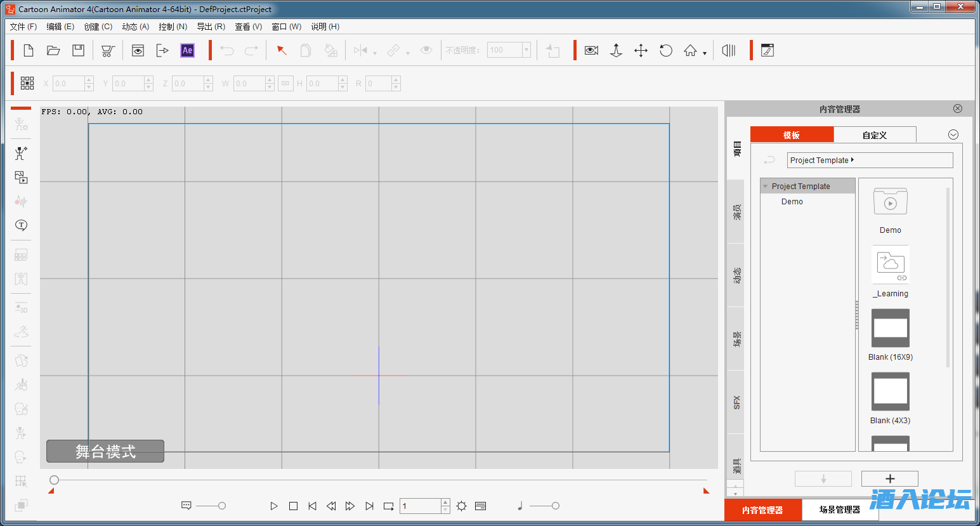Save the project with the floppy icon

tap(78, 51)
